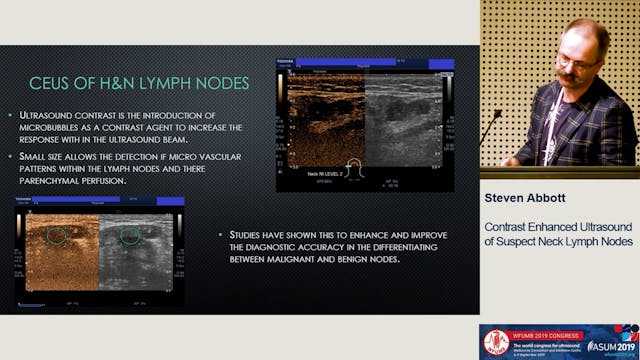The image size is (640, 360).
Task: Click the 'Studies have shown this to enhance' bullet
Action: pos(338,247)
